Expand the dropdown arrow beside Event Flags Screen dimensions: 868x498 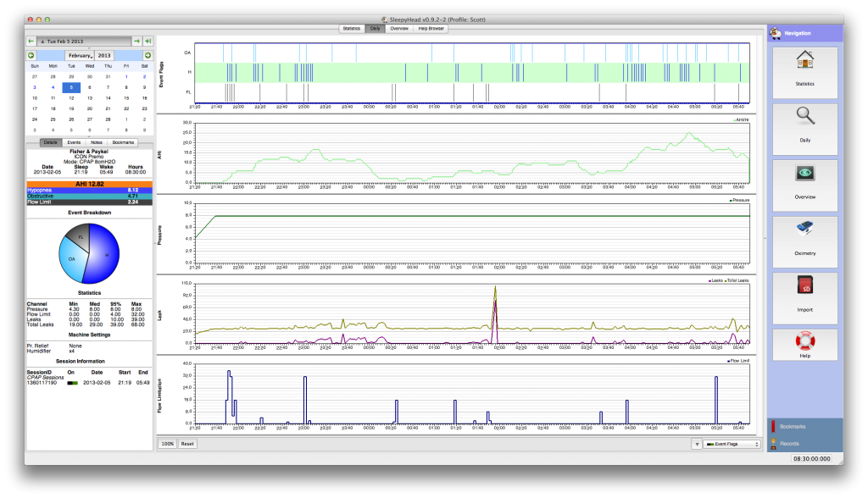click(697, 444)
